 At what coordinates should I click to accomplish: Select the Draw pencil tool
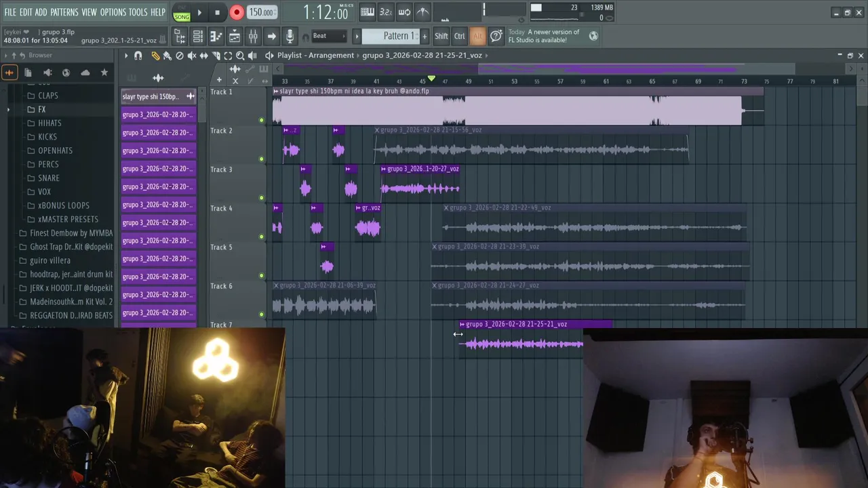point(155,56)
